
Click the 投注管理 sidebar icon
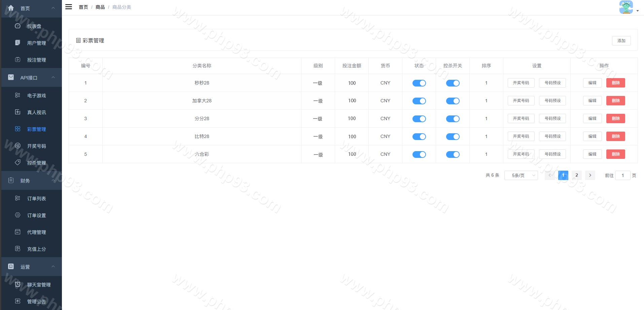[x=18, y=60]
